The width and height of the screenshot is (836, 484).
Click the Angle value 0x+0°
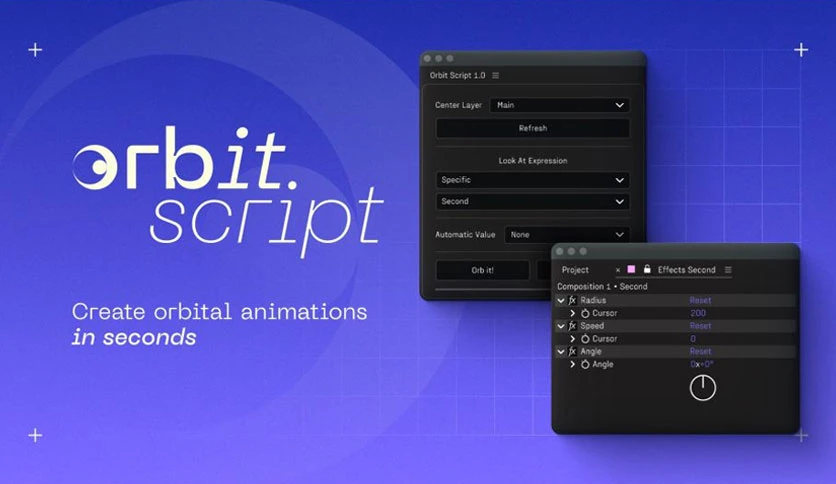702,364
